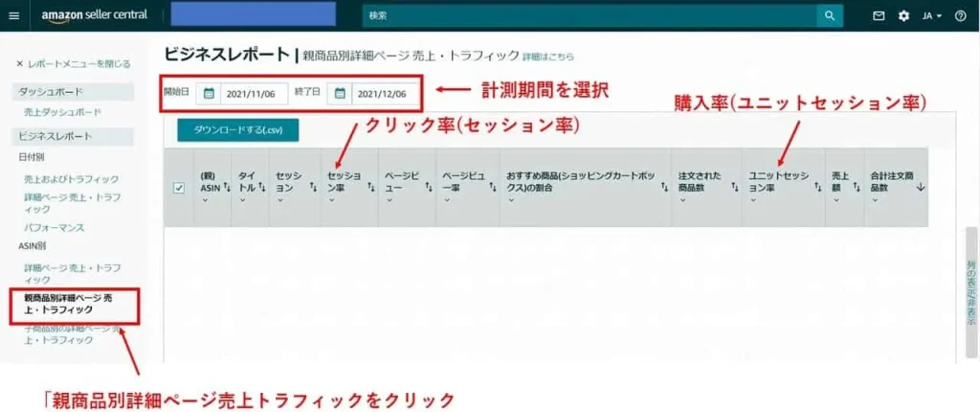Open ASIN別 詳細ページ 売上・トラフィック
The height and width of the screenshot is (412, 980).
[73, 274]
